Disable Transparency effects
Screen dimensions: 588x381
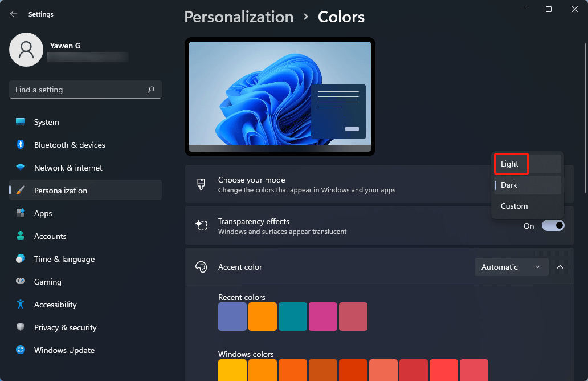(x=552, y=225)
